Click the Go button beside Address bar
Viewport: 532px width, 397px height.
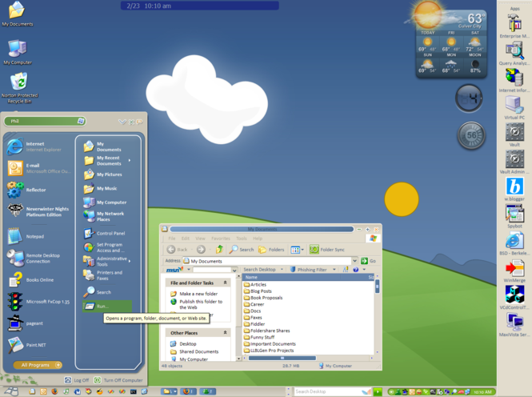369,261
